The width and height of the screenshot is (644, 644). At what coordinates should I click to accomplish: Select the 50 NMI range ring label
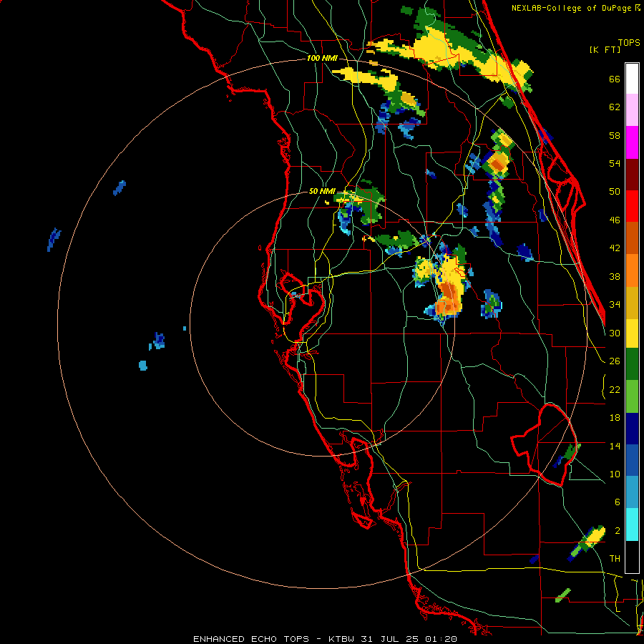point(322,191)
